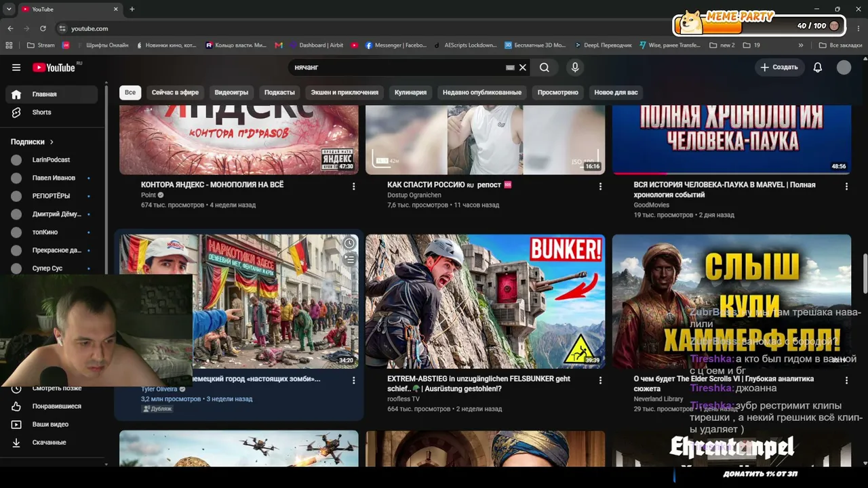Select the Видеоигры filter chip

coord(231,92)
